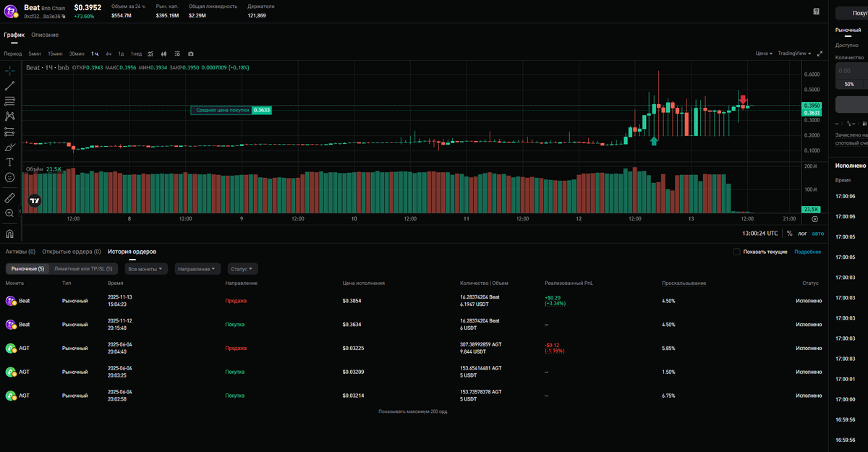Change the candlestick chart style

(x=164, y=54)
